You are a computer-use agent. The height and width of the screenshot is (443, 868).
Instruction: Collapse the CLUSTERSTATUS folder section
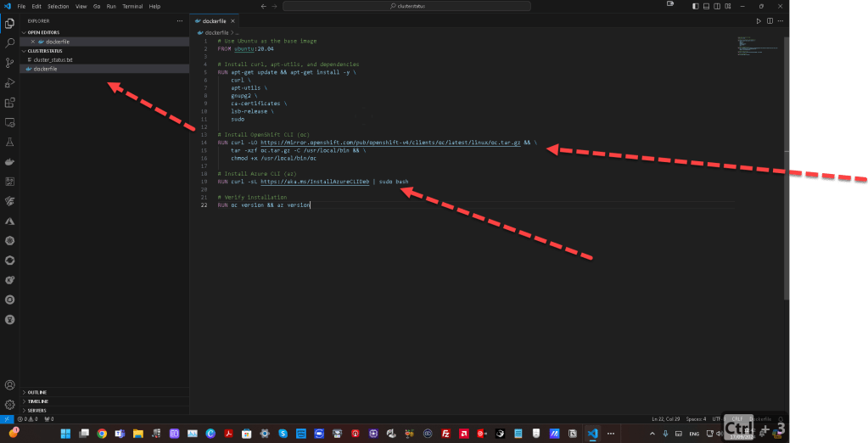(104, 51)
